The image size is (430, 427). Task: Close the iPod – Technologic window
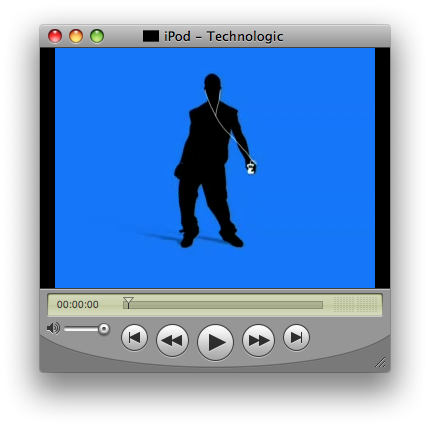click(x=55, y=36)
